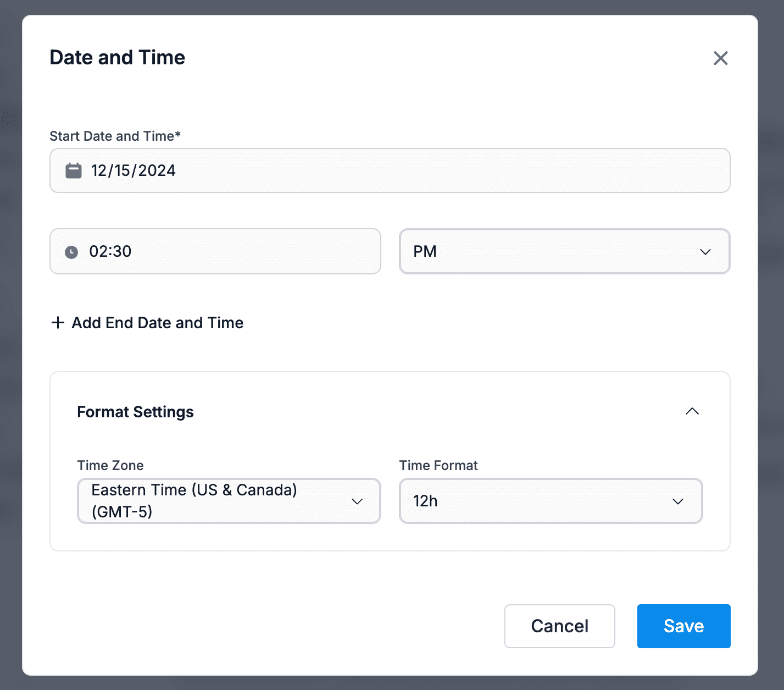The height and width of the screenshot is (690, 784).
Task: Click the X icon to close the dialog
Action: coord(720,58)
